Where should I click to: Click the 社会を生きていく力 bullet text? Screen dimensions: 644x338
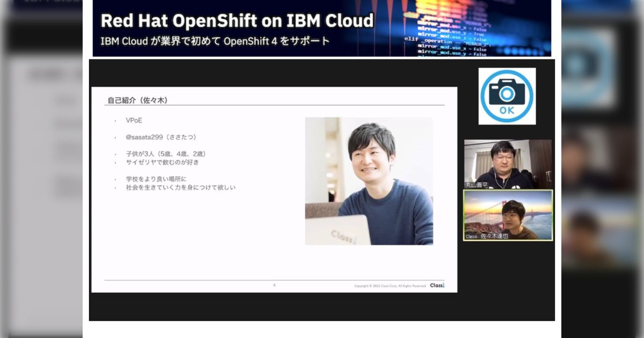point(181,187)
